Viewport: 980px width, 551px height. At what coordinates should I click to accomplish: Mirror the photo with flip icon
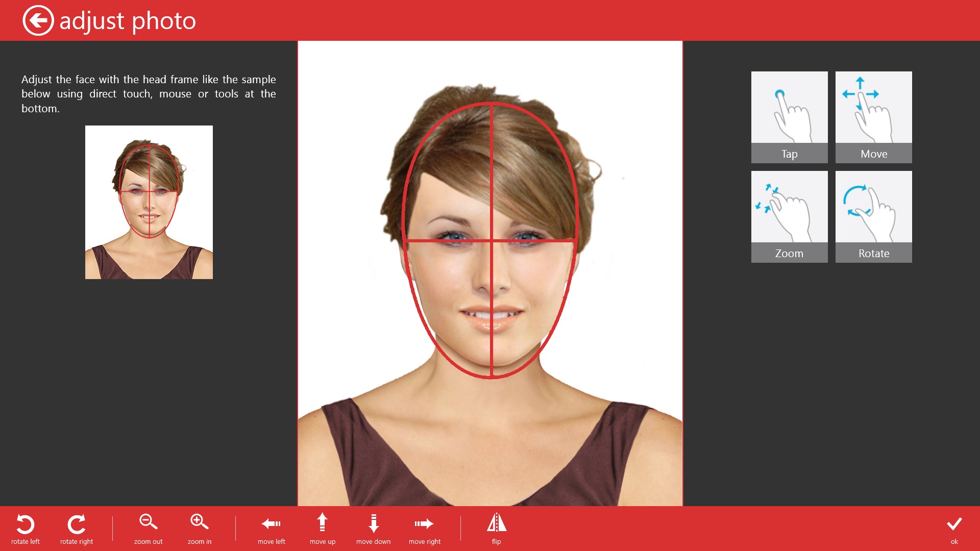496,522
